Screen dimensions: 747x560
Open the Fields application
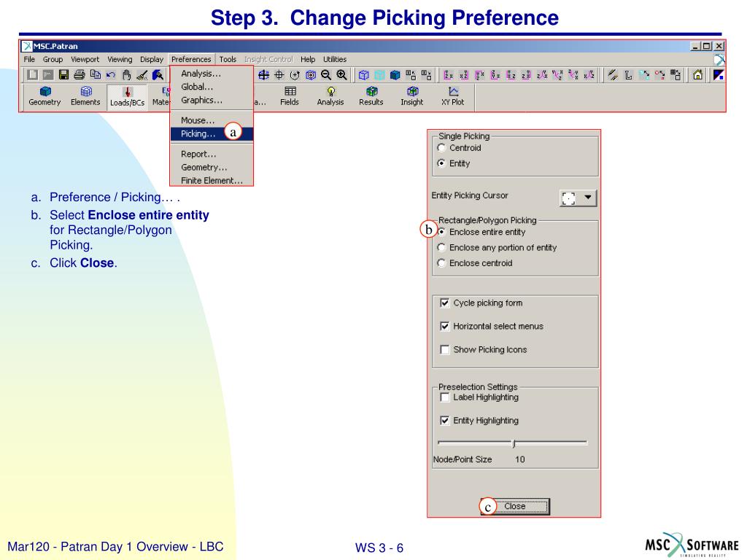pyautogui.click(x=290, y=96)
